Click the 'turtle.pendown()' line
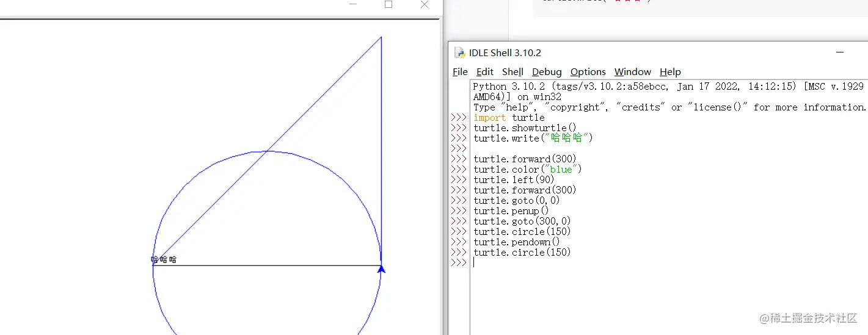 click(x=517, y=242)
